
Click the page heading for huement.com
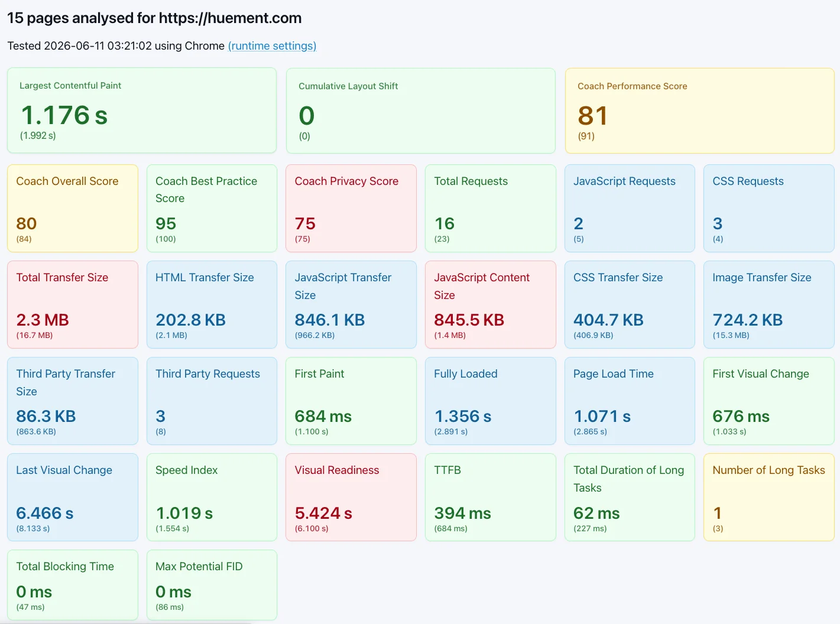click(154, 18)
